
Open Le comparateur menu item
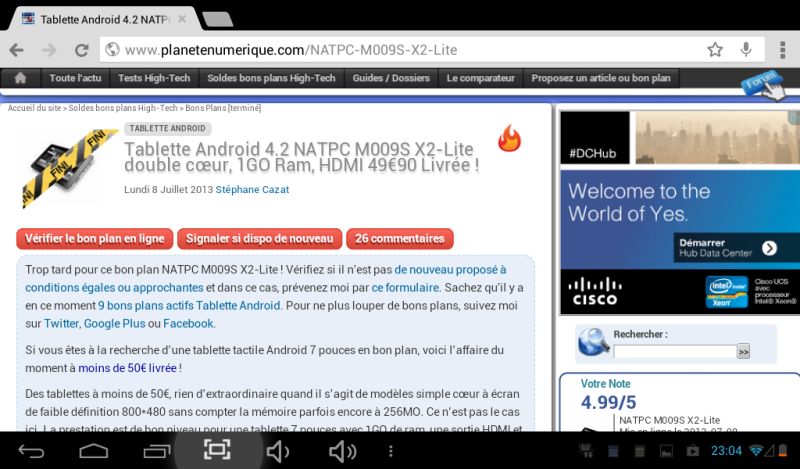point(481,78)
